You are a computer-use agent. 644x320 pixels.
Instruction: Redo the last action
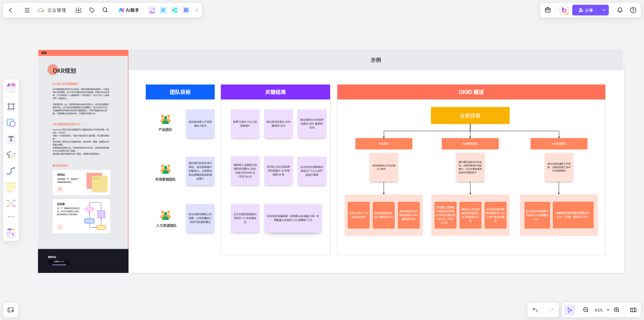click(551, 310)
